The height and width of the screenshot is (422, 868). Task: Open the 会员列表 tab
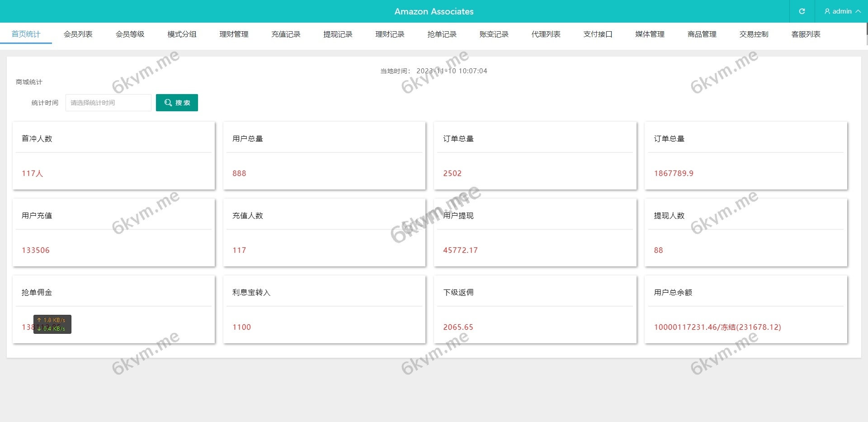click(78, 34)
